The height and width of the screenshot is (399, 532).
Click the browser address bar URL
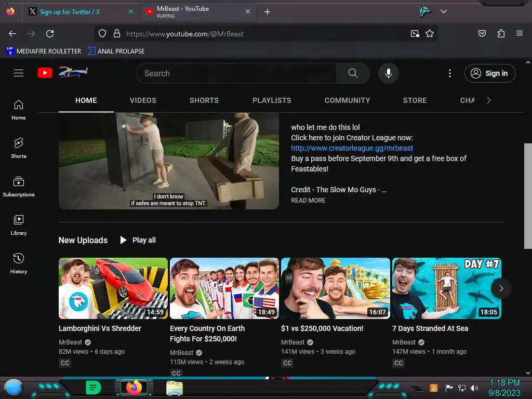point(184,34)
